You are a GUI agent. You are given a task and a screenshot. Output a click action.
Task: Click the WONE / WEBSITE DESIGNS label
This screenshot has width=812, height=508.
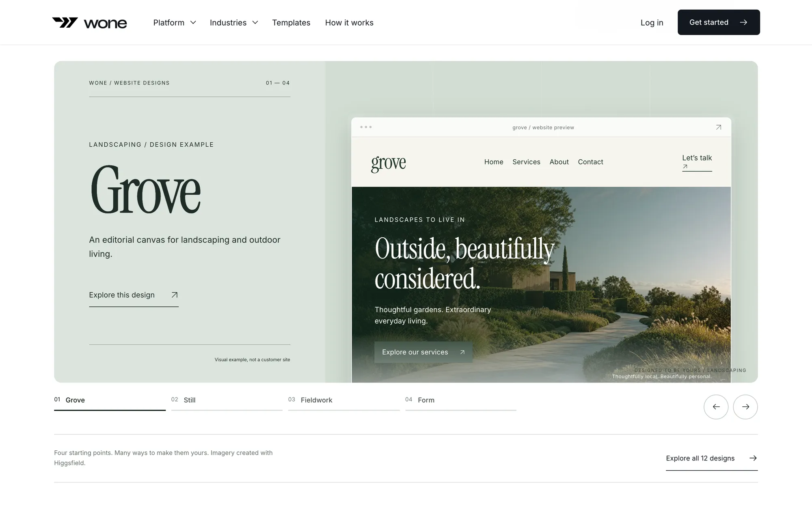129,83
